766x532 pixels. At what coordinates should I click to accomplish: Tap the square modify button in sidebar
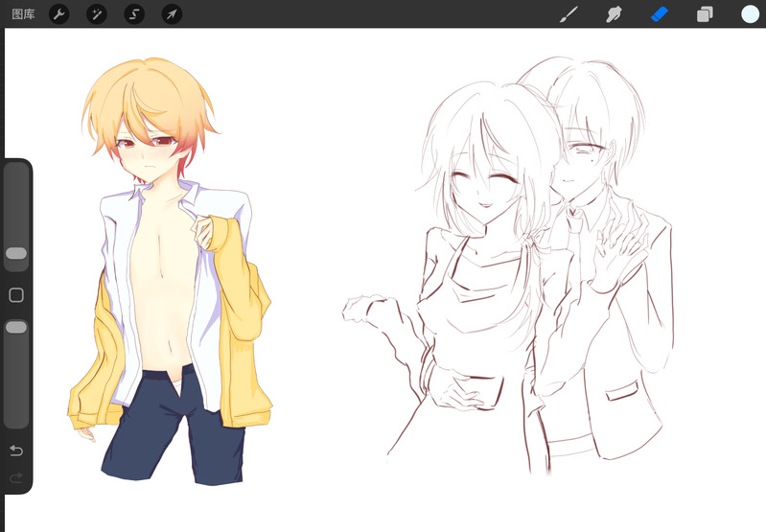tap(16, 295)
